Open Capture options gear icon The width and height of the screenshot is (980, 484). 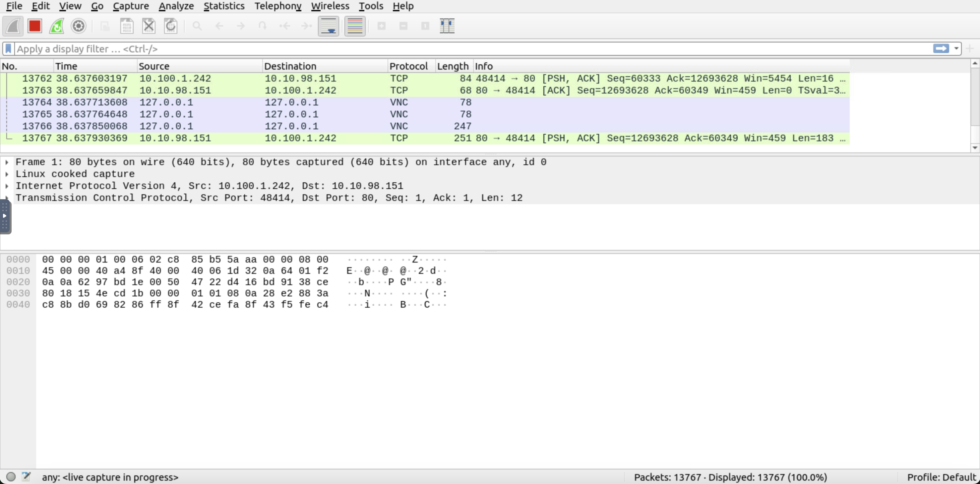click(x=79, y=26)
